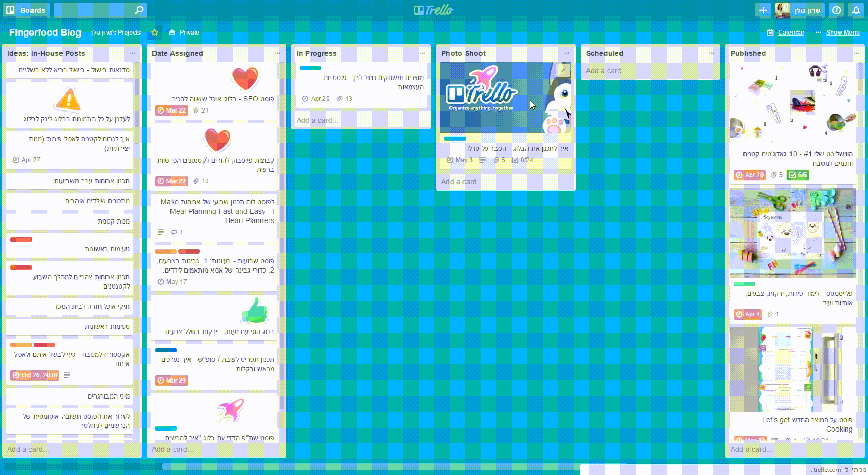Screen dimensions: 868x475
Task: Click Show Menu link
Action: pyautogui.click(x=838, y=33)
